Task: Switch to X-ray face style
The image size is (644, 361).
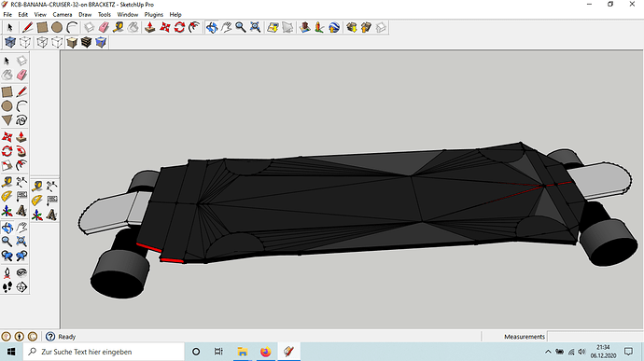Action: pos(10,42)
